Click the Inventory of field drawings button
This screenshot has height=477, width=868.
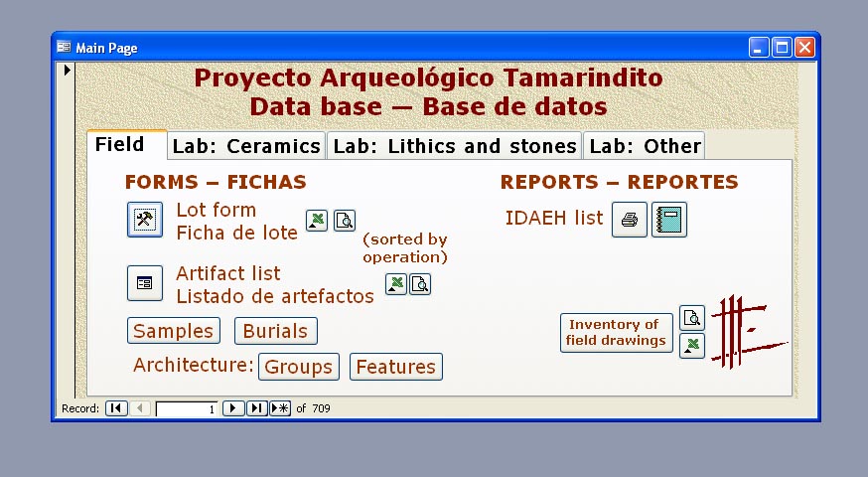(616, 333)
